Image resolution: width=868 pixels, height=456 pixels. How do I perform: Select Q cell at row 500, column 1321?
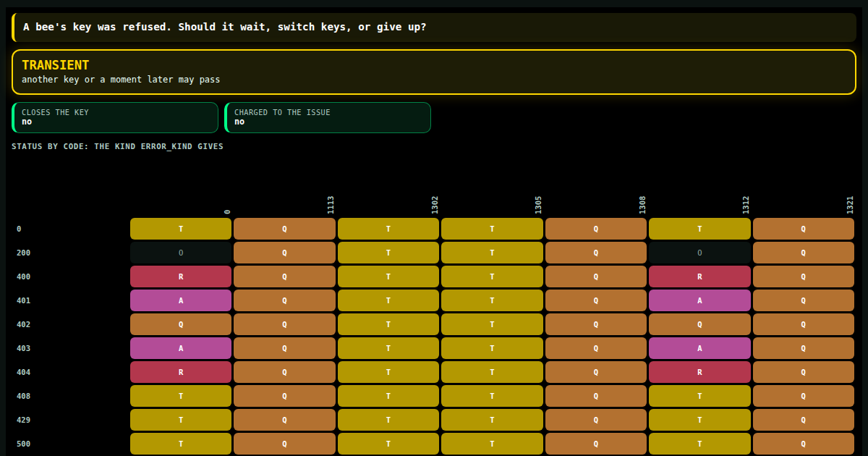(x=804, y=444)
